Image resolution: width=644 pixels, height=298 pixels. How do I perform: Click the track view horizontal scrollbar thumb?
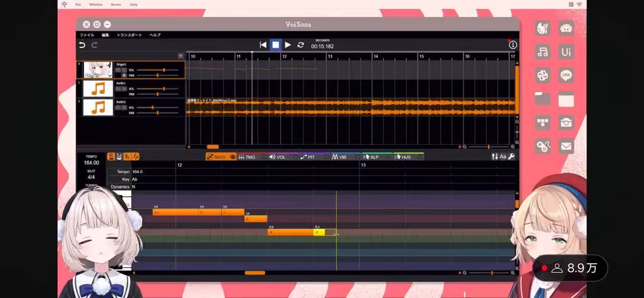point(213,147)
